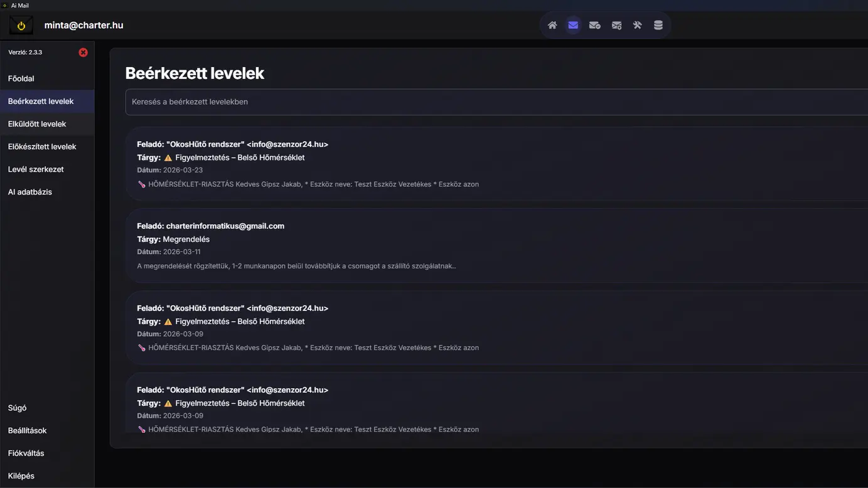Open Előkészített levelek folder
Viewport: 868px width, 488px height.
(x=42, y=147)
